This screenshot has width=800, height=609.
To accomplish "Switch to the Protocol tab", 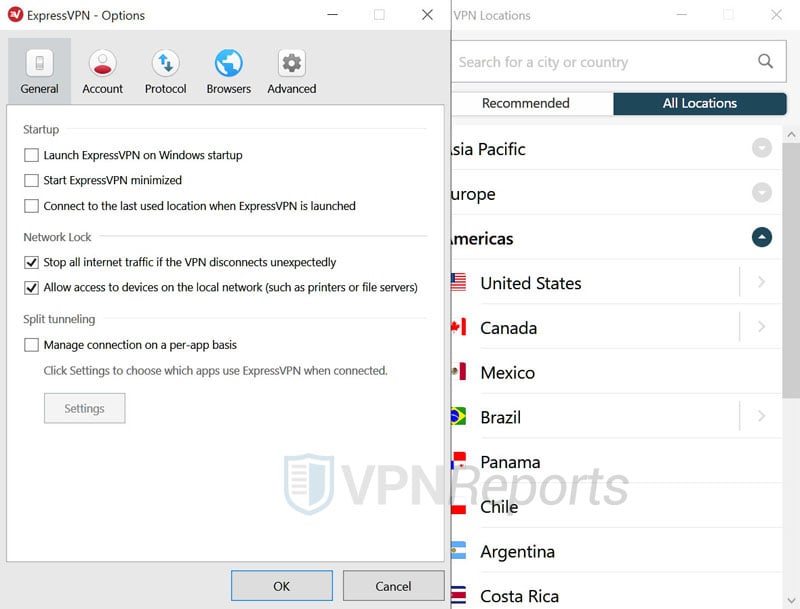I will coord(165,71).
